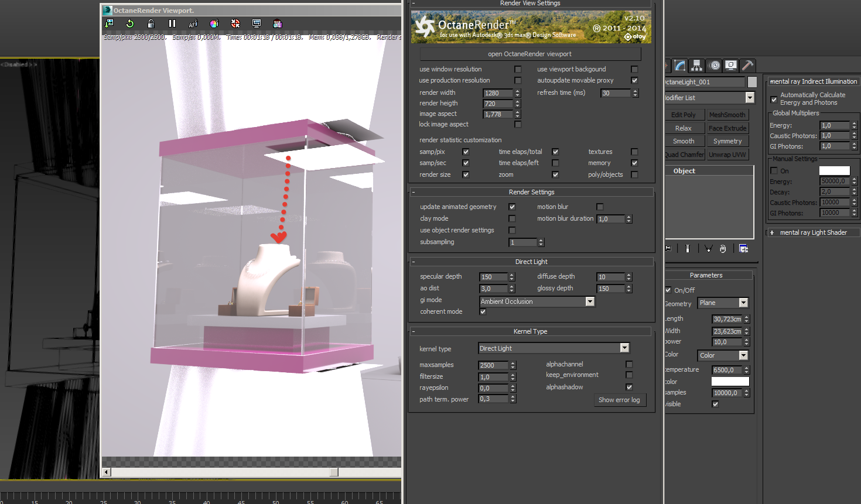Toggle coherent mode checkbox

click(483, 311)
